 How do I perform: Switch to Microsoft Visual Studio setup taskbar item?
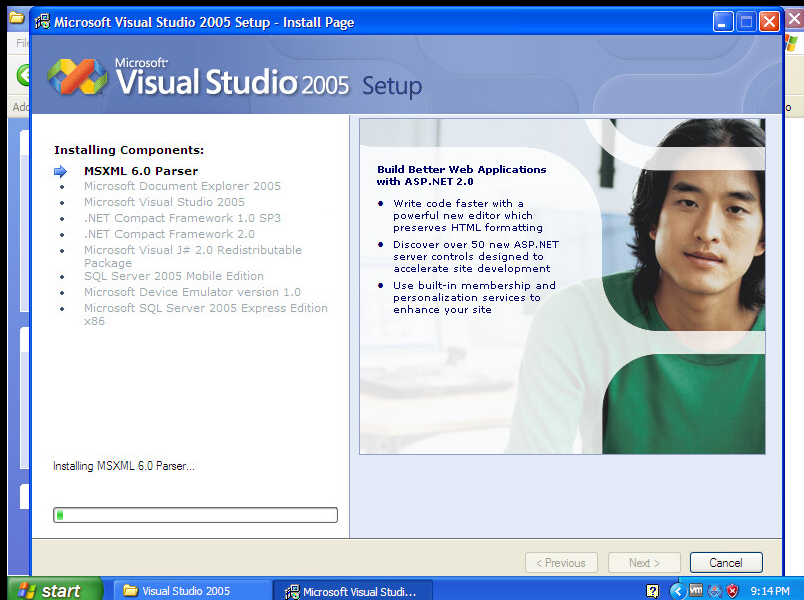coord(352,590)
